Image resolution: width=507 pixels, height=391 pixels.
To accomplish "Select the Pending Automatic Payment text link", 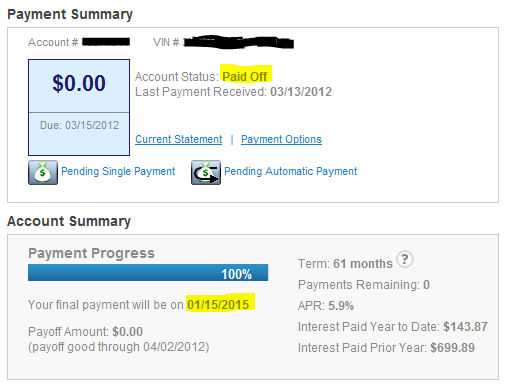I will click(x=290, y=171).
